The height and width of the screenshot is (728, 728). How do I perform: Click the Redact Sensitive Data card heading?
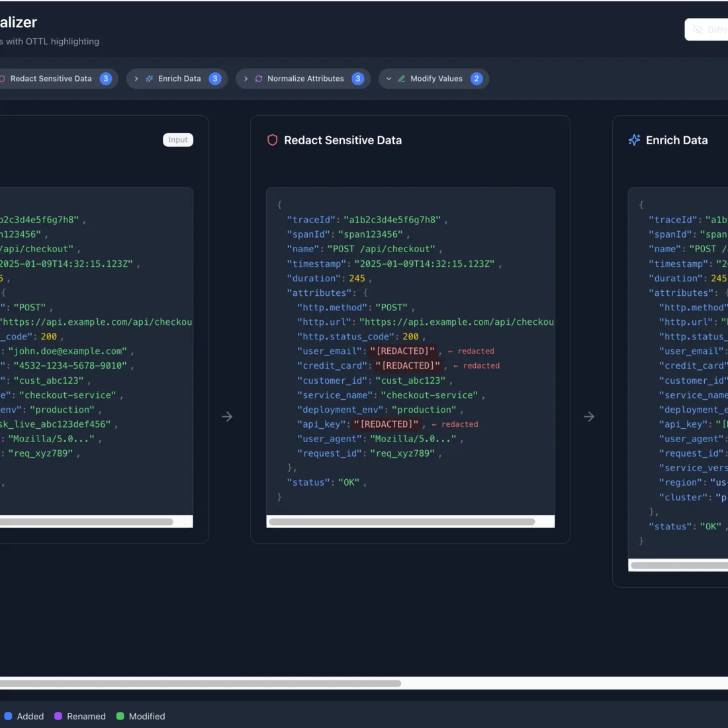[343, 140]
